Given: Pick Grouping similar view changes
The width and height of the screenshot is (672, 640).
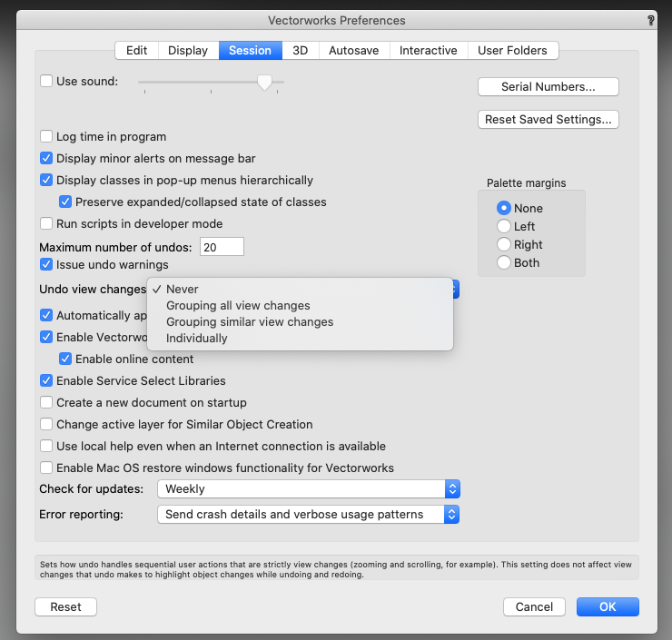Looking at the screenshot, I should click(250, 322).
